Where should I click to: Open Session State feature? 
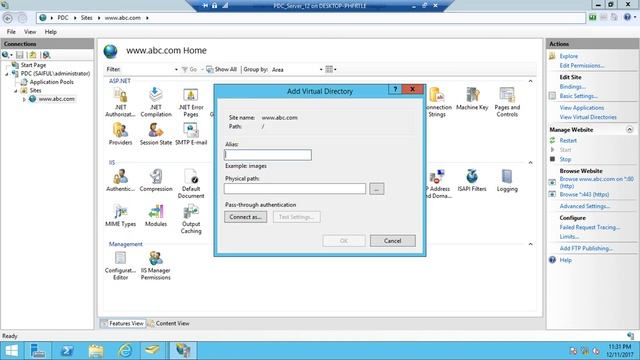click(x=156, y=134)
